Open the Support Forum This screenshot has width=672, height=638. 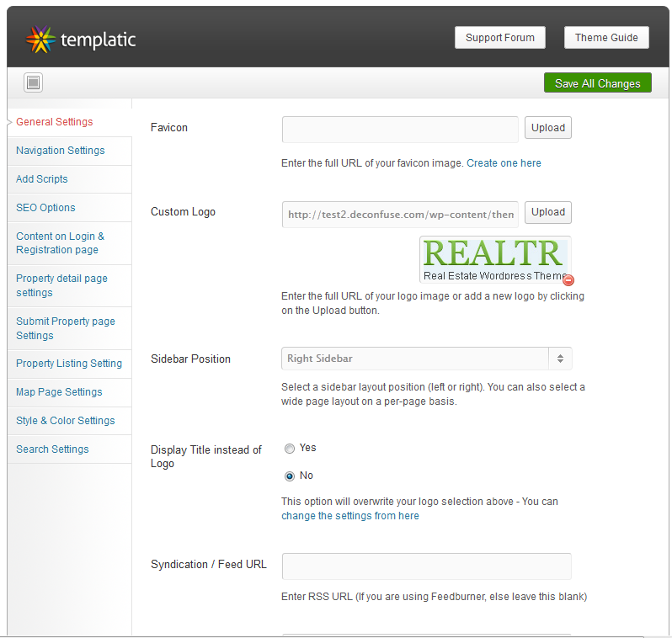point(499,38)
